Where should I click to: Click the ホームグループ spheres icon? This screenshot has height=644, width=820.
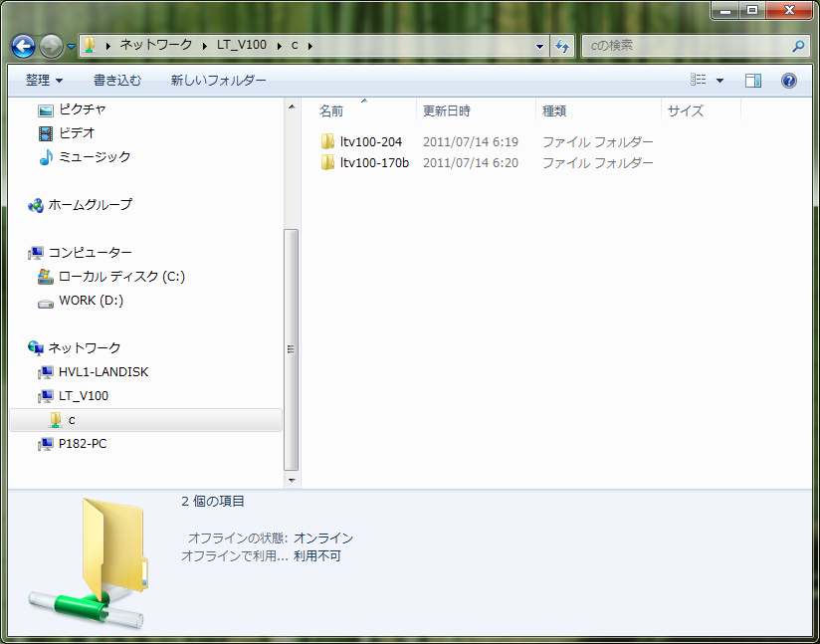click(36, 205)
